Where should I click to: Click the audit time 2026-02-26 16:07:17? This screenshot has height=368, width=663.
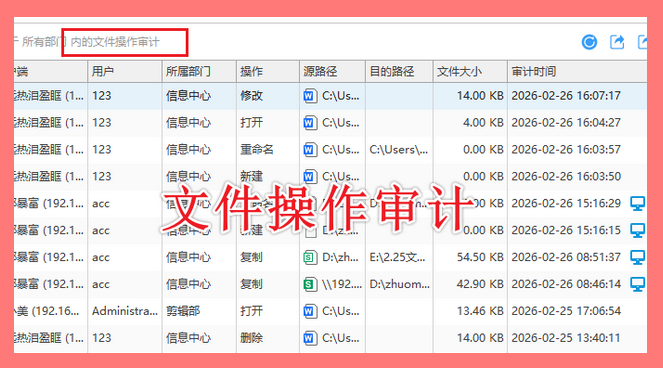pyautogui.click(x=566, y=96)
